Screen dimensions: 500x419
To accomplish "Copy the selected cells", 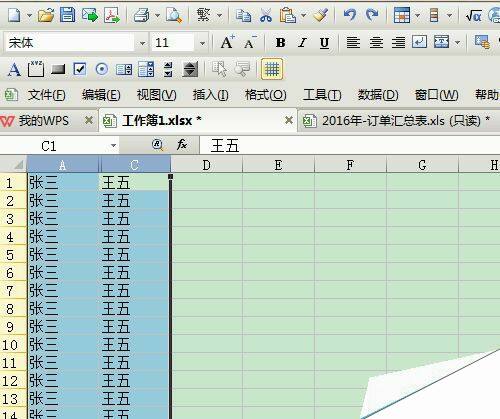I will coord(243,15).
